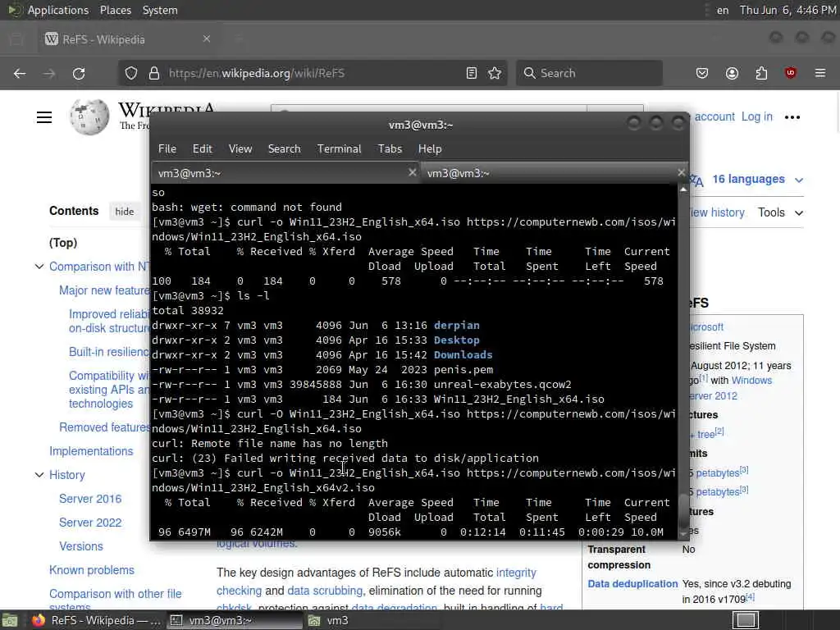Click the Firefox Search box
The width and height of the screenshot is (840, 630).
click(589, 73)
